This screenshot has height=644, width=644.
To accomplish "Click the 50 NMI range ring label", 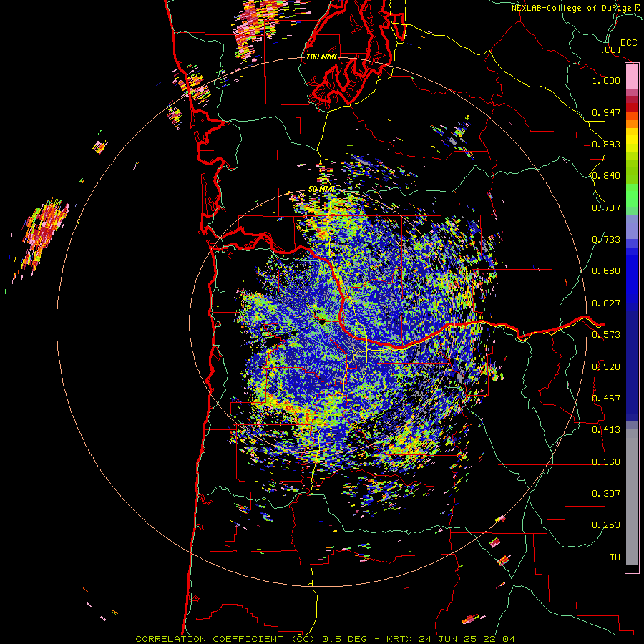I will (321, 190).
